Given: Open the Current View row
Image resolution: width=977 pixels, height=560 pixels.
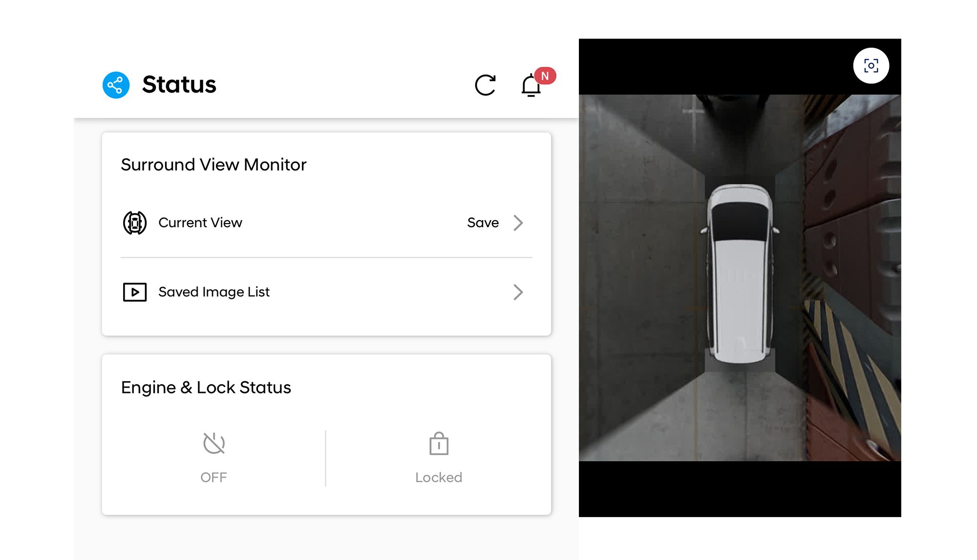Looking at the screenshot, I should click(326, 223).
